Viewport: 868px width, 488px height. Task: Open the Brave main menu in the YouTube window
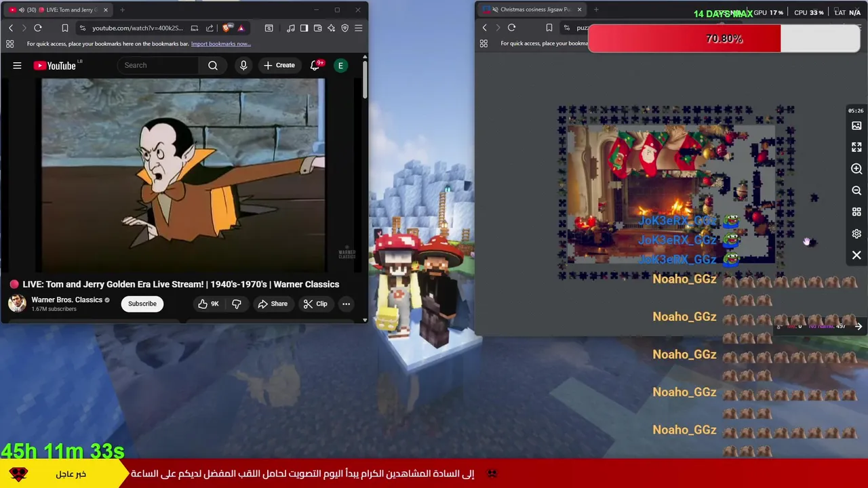click(359, 28)
